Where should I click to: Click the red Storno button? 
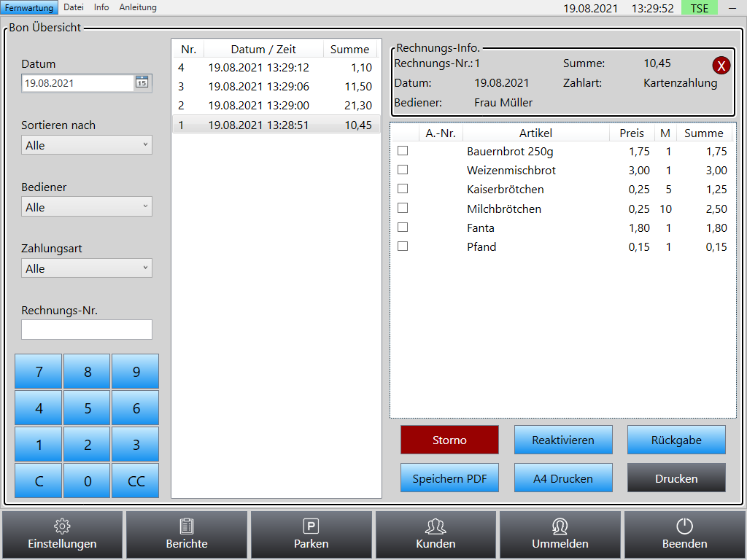[449, 440]
